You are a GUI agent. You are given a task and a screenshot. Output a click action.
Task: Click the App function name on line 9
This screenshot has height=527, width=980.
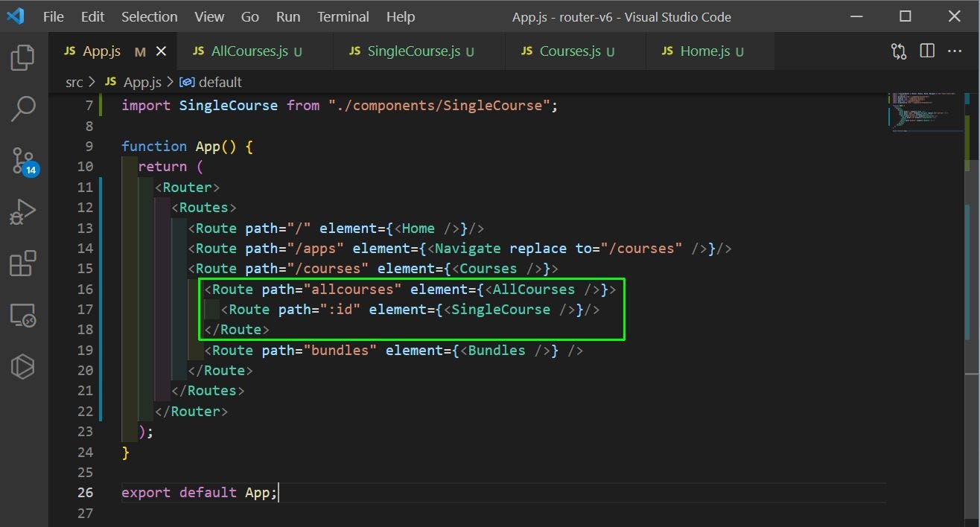click(208, 146)
